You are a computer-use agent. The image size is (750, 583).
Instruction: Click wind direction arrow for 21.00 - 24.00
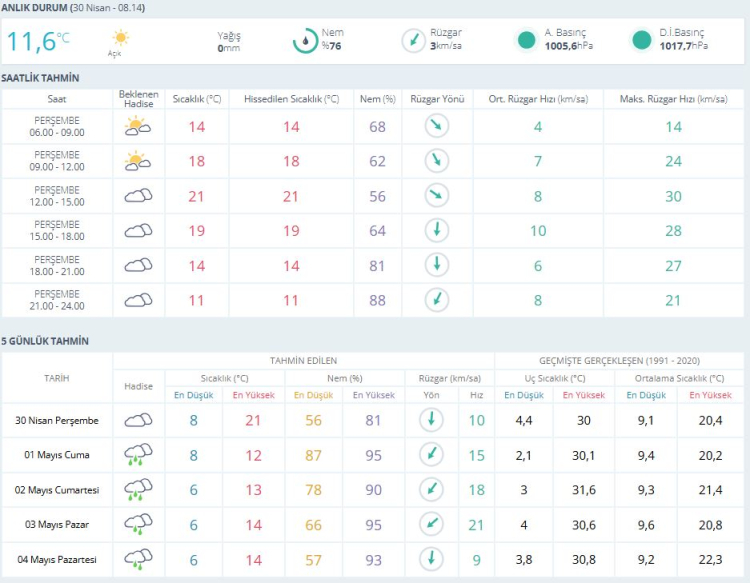tap(436, 300)
